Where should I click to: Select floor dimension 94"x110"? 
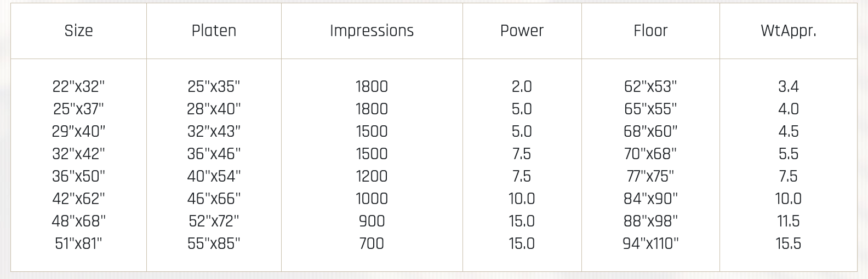(x=650, y=243)
